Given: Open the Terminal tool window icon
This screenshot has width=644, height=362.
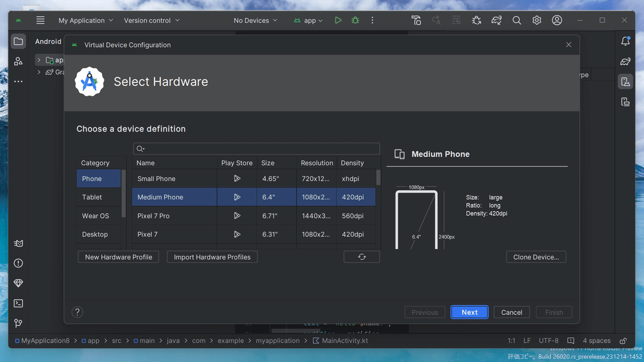Looking at the screenshot, I should click(18, 303).
